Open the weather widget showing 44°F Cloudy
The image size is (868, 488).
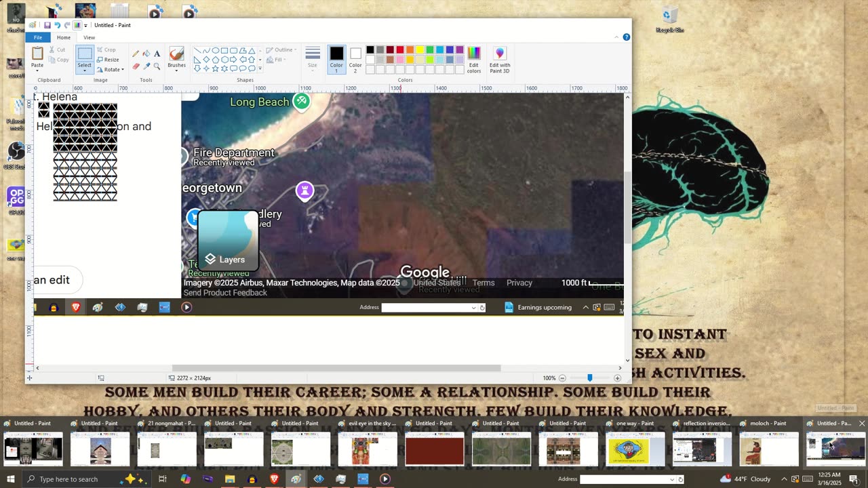tap(745, 479)
